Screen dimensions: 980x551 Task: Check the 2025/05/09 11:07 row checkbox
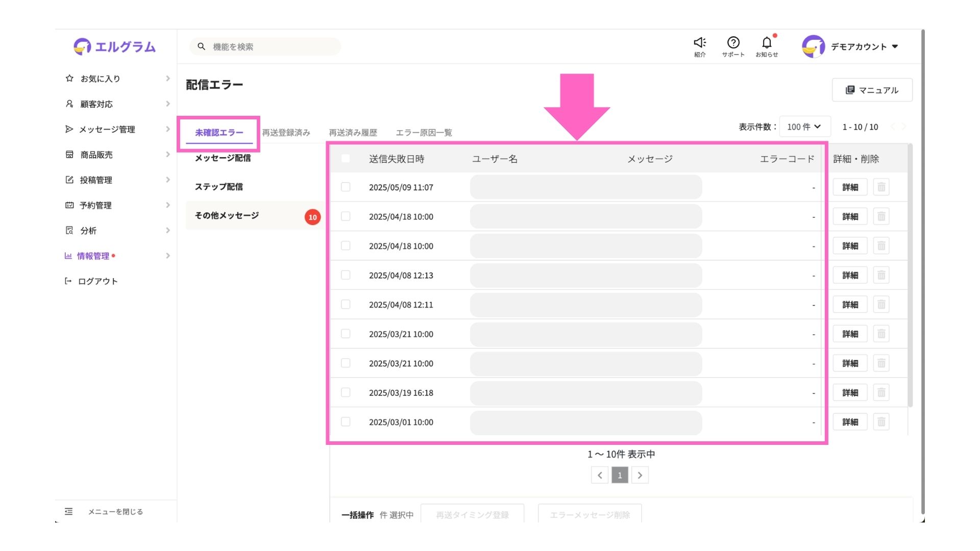click(346, 187)
